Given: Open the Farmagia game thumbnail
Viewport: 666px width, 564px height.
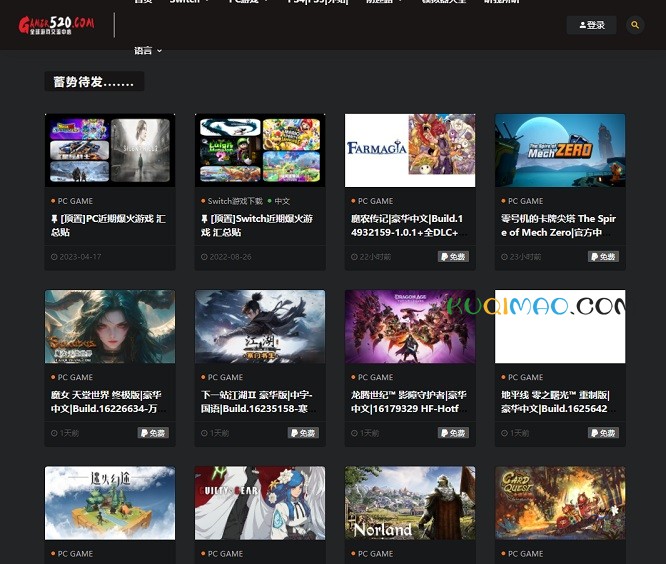Looking at the screenshot, I should click(x=410, y=150).
